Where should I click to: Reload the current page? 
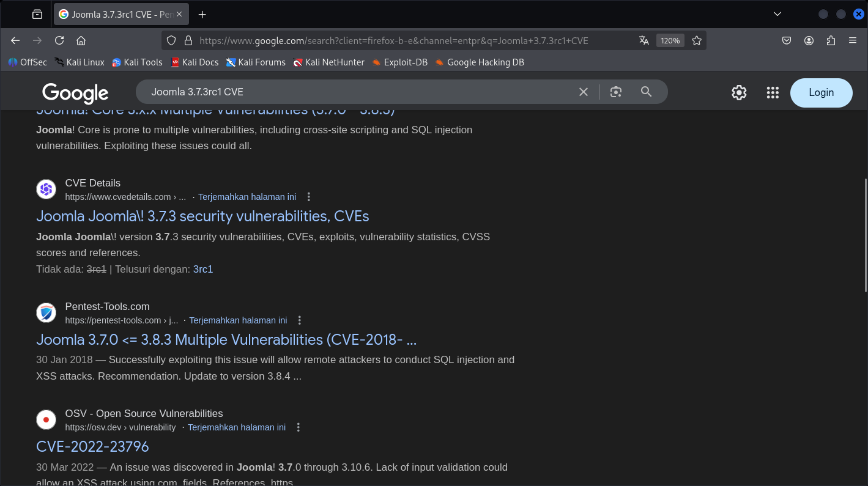coord(59,40)
